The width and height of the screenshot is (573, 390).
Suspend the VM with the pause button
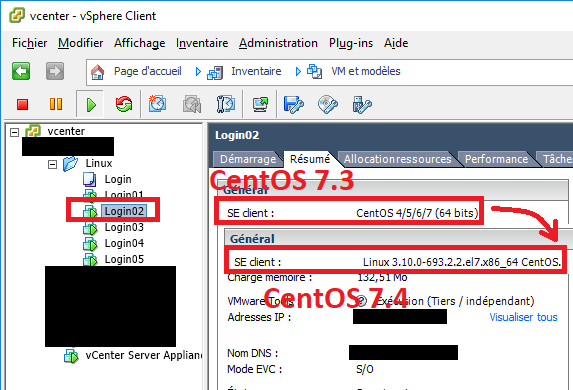click(56, 104)
